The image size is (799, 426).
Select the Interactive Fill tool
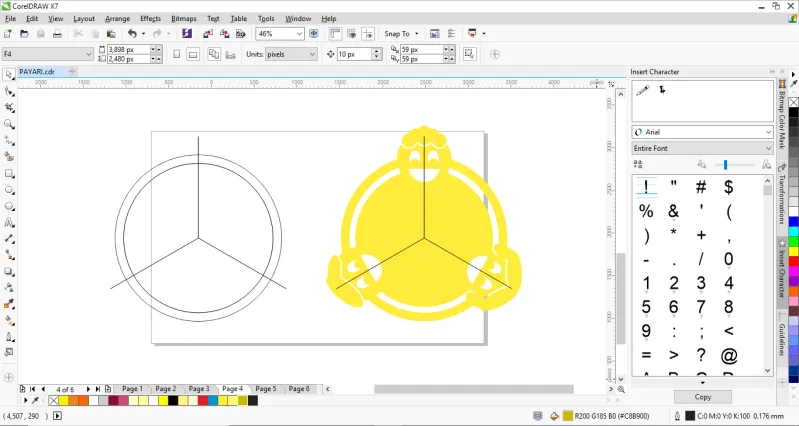(9, 320)
